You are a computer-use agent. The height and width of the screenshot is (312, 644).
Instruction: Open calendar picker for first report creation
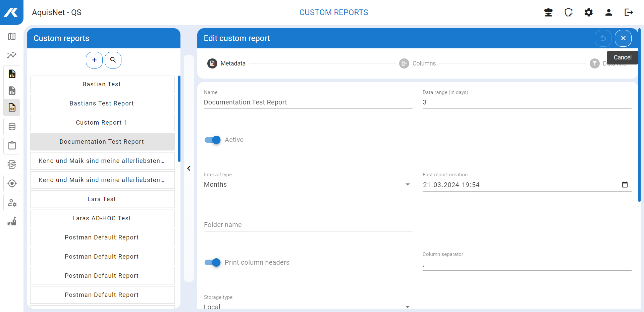pos(625,185)
